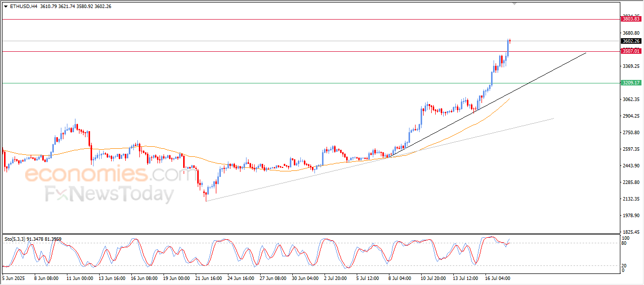Select the 3803.83 resistance price label
This screenshot has width=644, height=285.
[631, 19]
